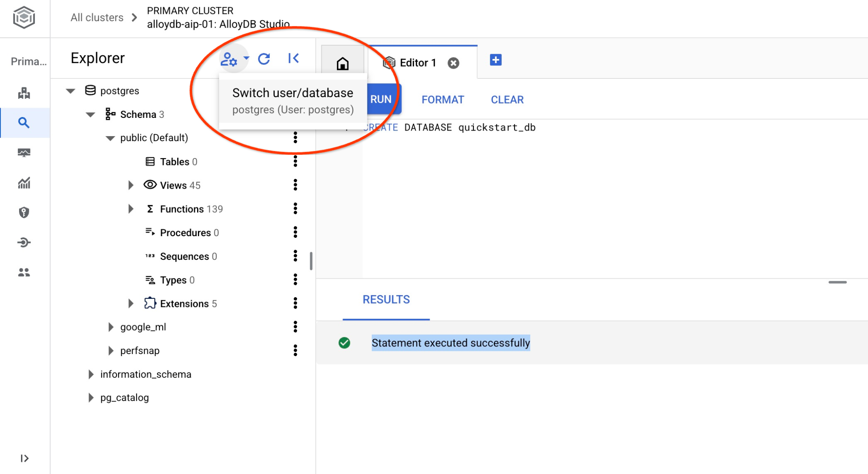Open the Connections icon in left sidebar
868x474 pixels.
pyautogui.click(x=24, y=243)
